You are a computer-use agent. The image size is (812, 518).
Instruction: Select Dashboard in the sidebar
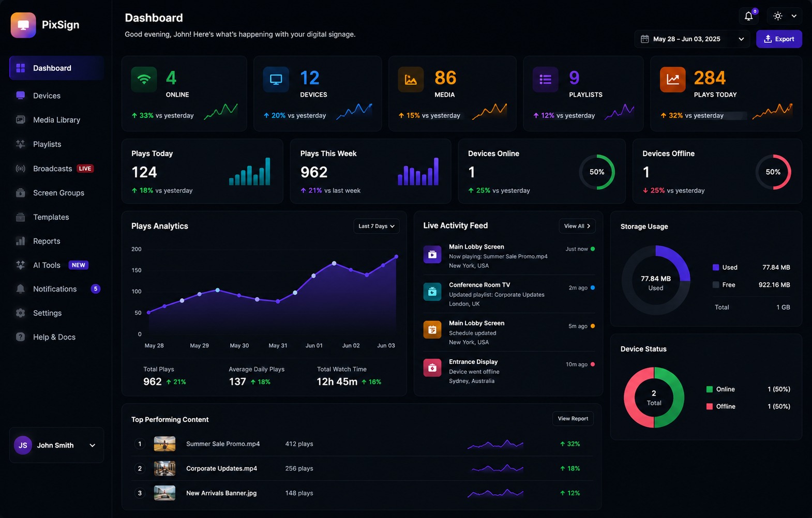point(57,68)
